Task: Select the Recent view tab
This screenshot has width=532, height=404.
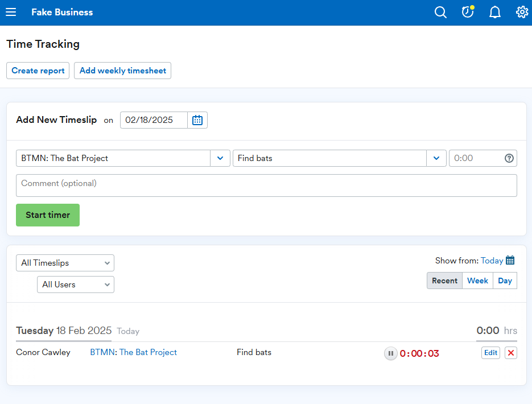Action: [x=444, y=281]
